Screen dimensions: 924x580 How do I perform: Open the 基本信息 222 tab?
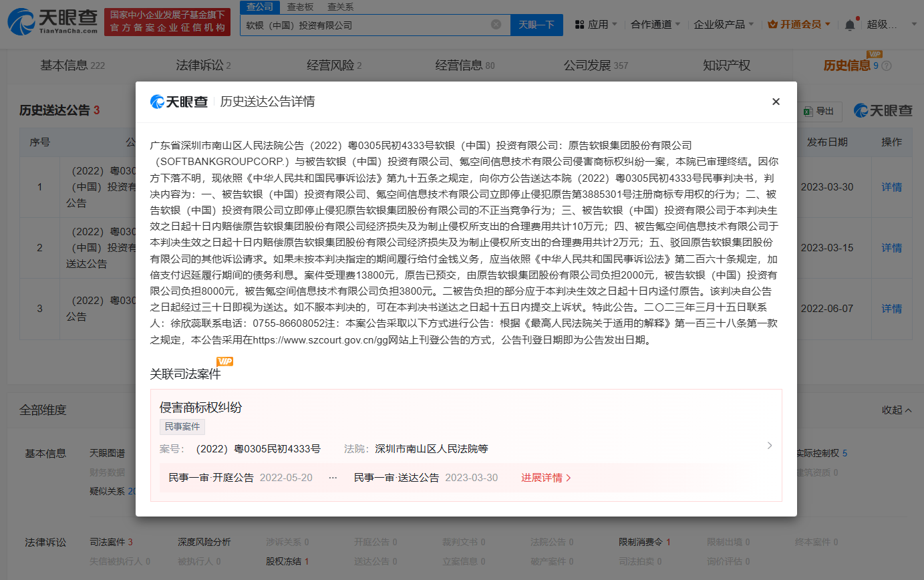tap(73, 65)
